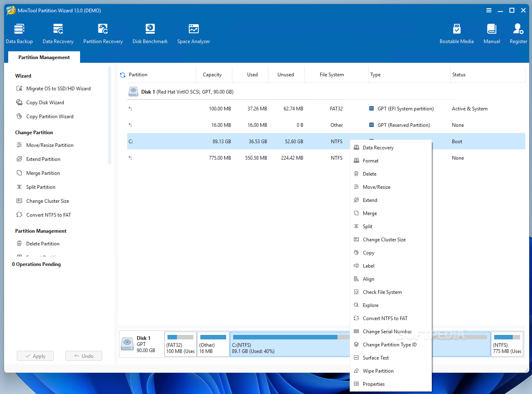
Task: Click the Wipe Partition eraser icon
Action: pos(356,371)
